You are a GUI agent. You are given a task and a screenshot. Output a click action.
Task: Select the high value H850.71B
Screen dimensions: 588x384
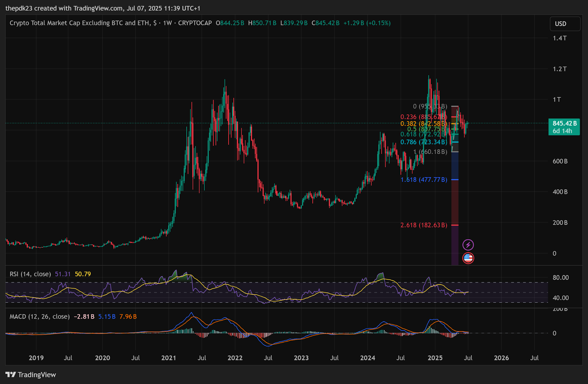click(262, 23)
